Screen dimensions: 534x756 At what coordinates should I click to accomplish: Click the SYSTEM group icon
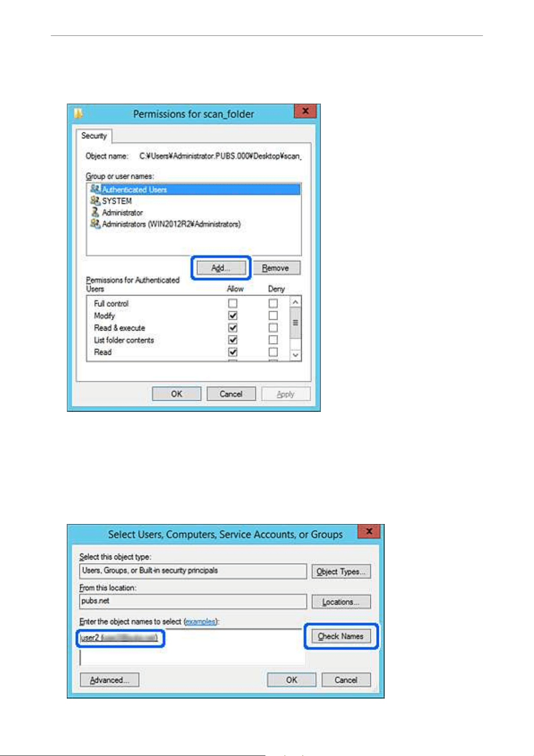tap(95, 201)
